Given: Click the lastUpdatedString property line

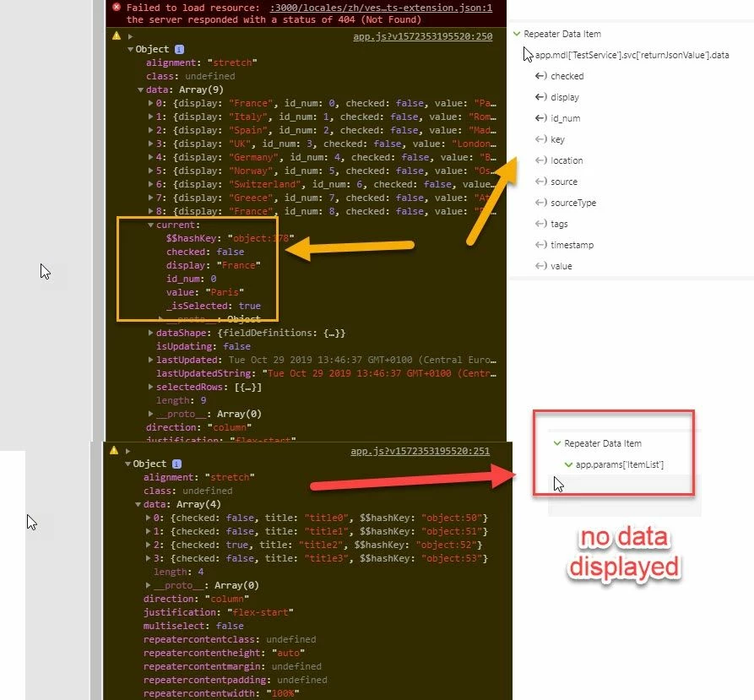Looking at the screenshot, I should [x=326, y=373].
